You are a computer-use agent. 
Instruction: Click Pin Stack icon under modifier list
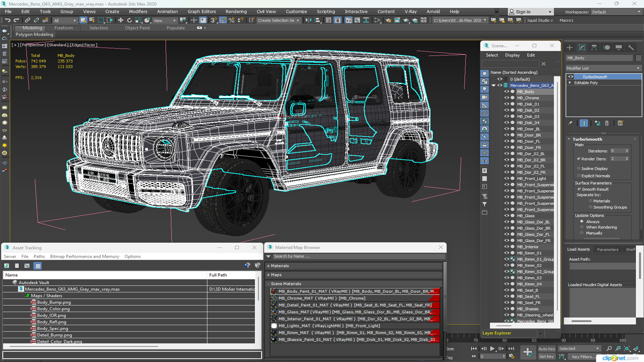570,123
